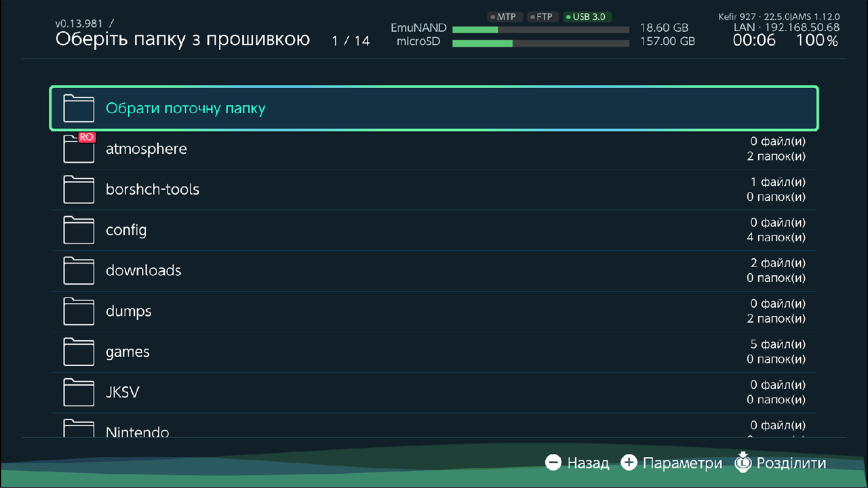The height and width of the screenshot is (488, 868).
Task: Open the Параметри options label
Action: (682, 464)
